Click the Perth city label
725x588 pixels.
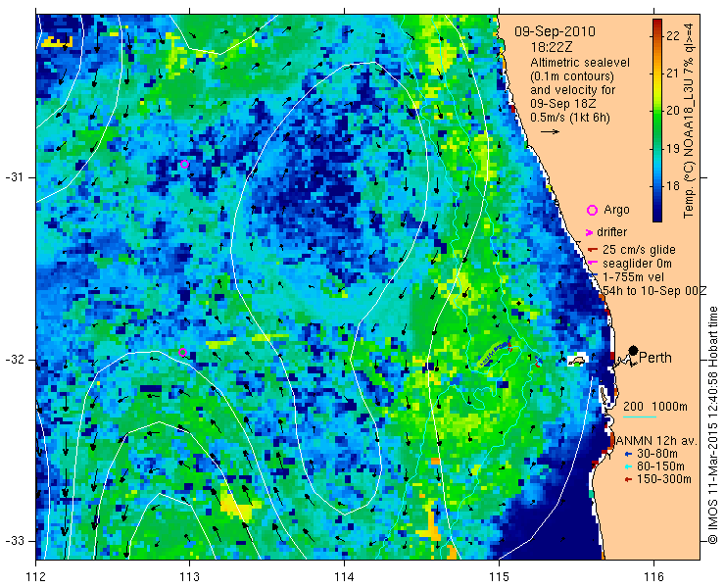pos(655,357)
